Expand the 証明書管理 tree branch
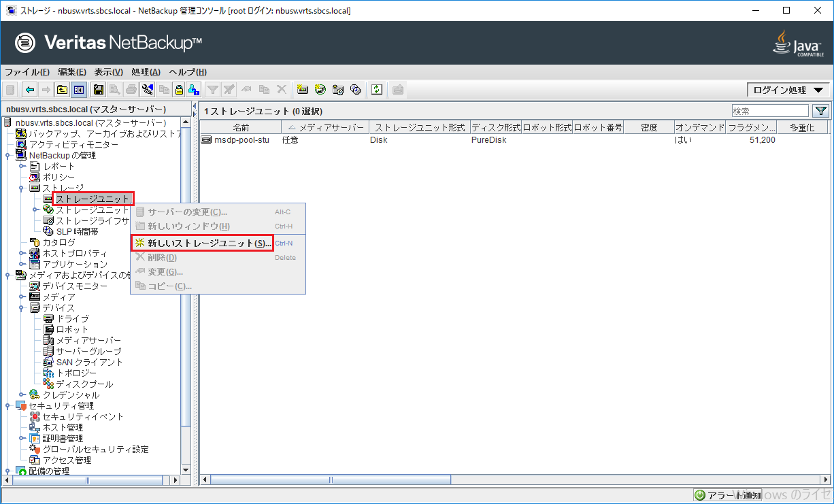Viewport: 834px width, 504px height. point(21,438)
